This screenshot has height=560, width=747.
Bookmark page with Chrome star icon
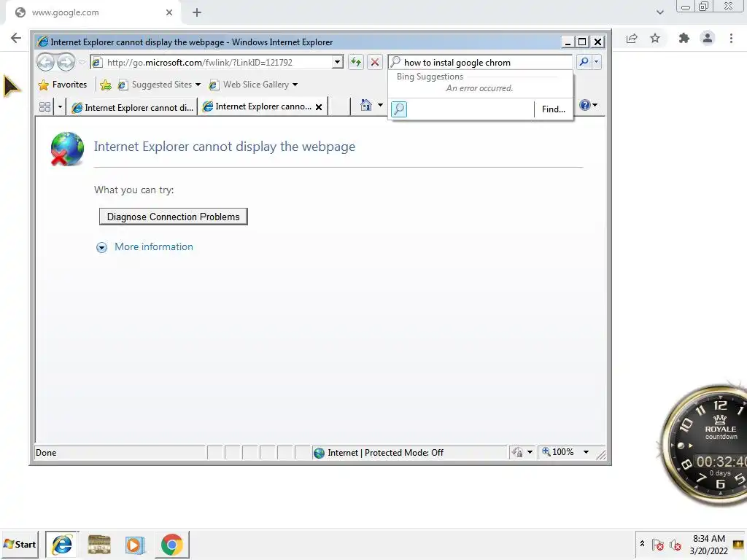[x=655, y=38]
